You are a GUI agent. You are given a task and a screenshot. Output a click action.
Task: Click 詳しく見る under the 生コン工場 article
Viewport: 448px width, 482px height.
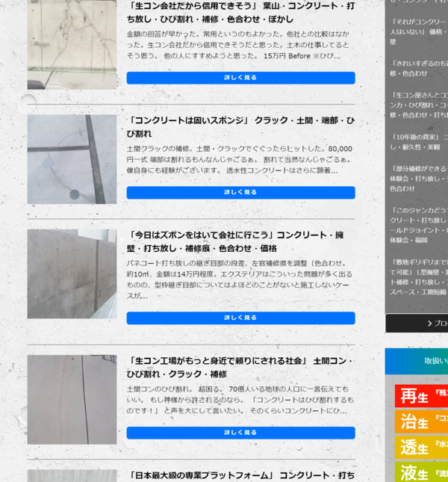pos(240,433)
